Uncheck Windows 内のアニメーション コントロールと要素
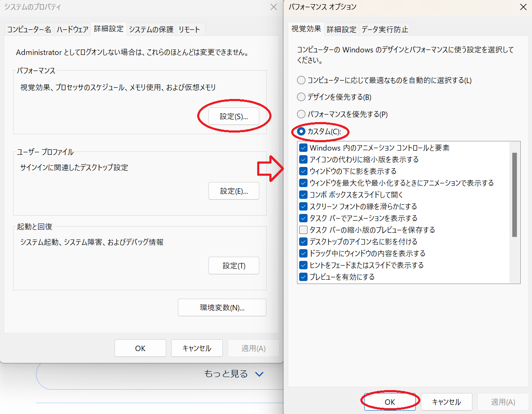 pyautogui.click(x=303, y=148)
